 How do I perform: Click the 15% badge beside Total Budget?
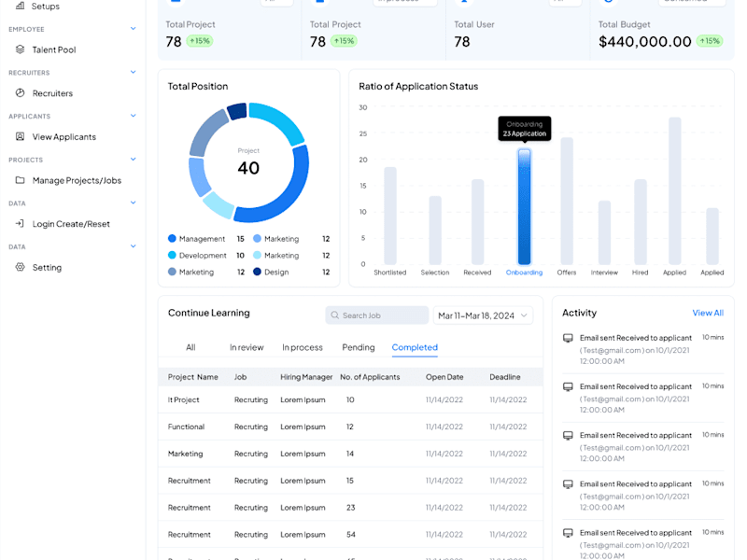[x=710, y=41]
